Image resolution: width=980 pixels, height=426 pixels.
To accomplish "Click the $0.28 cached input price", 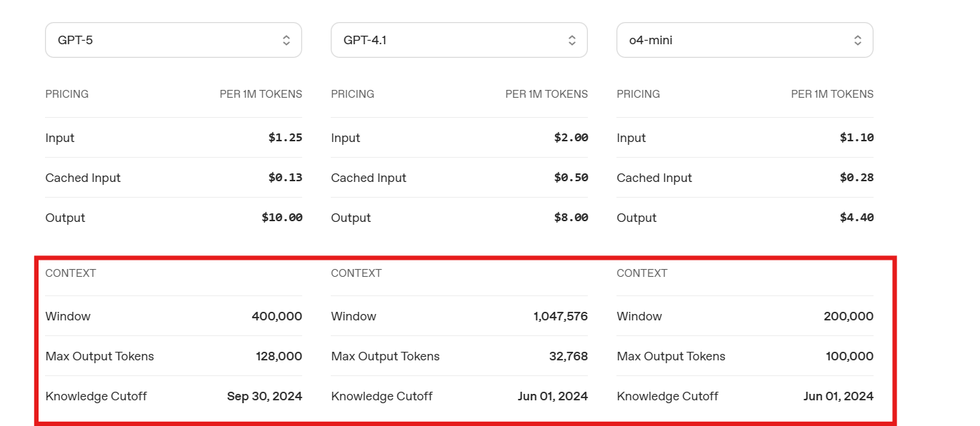I will click(856, 178).
